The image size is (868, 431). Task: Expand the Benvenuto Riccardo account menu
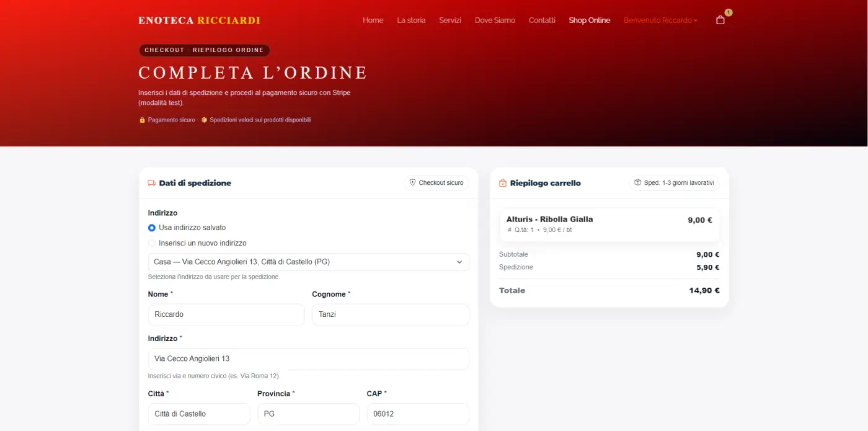pos(660,20)
